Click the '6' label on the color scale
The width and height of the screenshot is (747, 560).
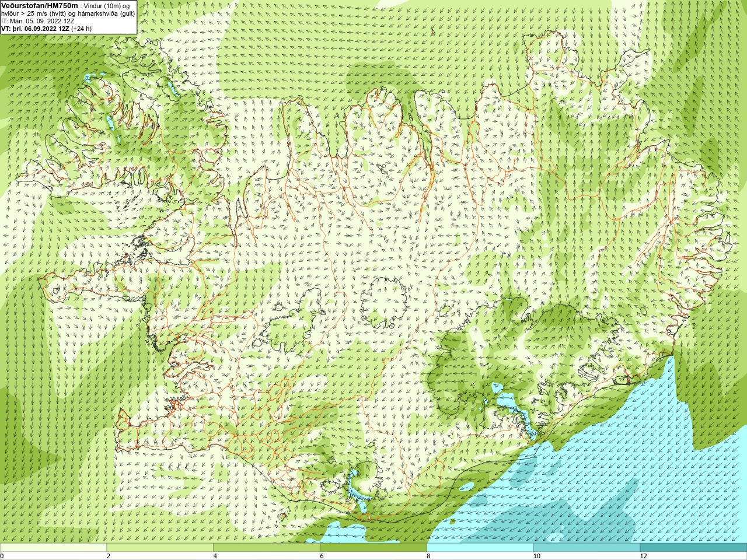point(322,556)
